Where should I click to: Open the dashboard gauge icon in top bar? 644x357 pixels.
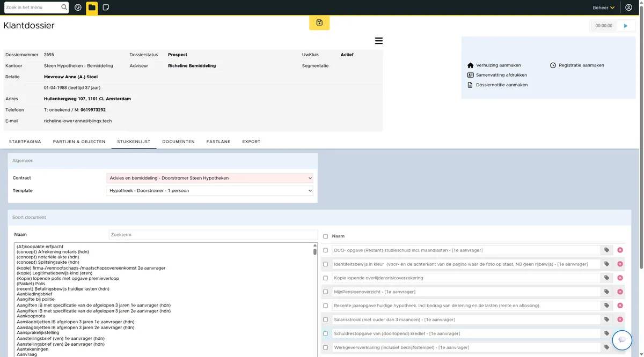tap(78, 8)
